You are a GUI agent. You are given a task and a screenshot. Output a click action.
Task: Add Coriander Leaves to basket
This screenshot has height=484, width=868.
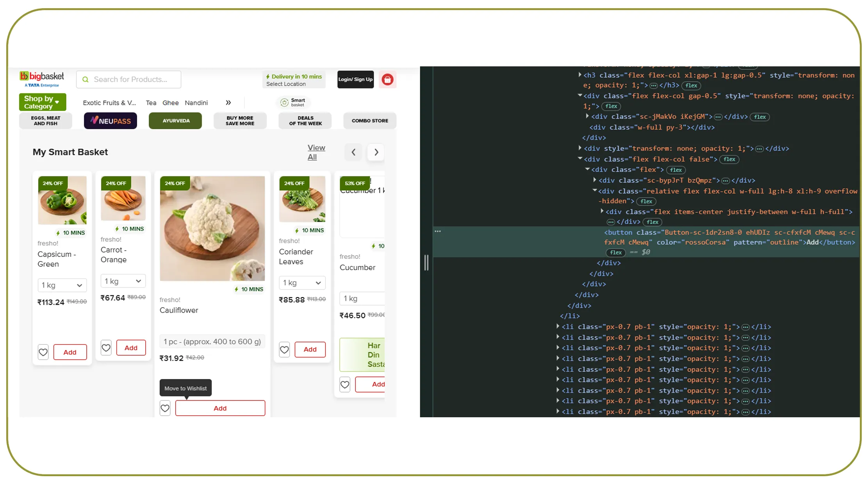pyautogui.click(x=310, y=349)
